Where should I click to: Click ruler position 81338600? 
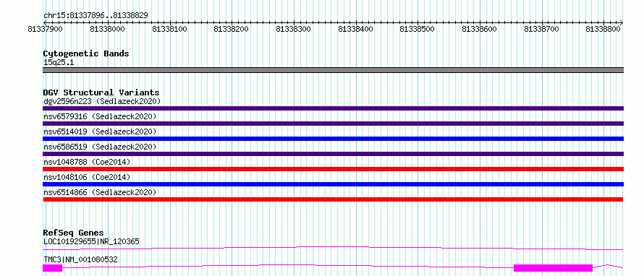click(480, 29)
